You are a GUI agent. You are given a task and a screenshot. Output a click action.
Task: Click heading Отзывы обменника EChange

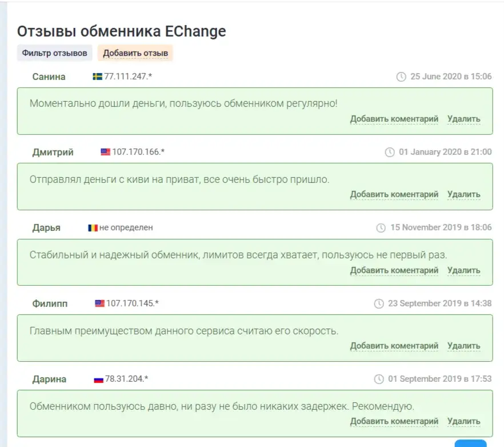122,31
